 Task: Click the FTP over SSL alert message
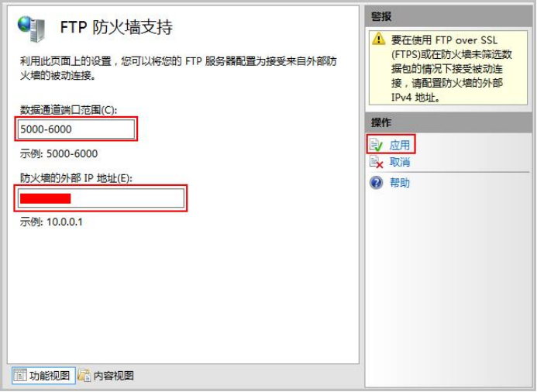tap(452, 68)
